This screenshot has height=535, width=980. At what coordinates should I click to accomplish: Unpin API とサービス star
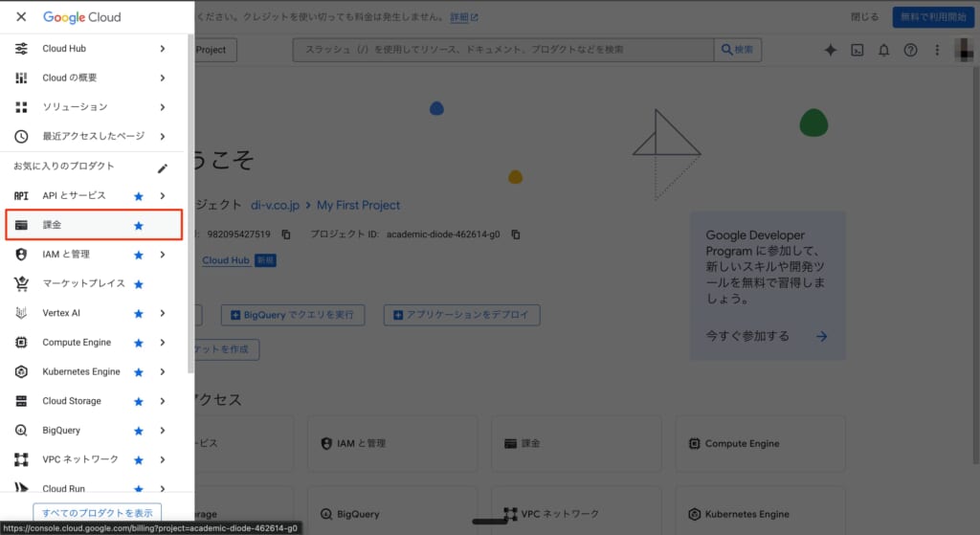(139, 196)
